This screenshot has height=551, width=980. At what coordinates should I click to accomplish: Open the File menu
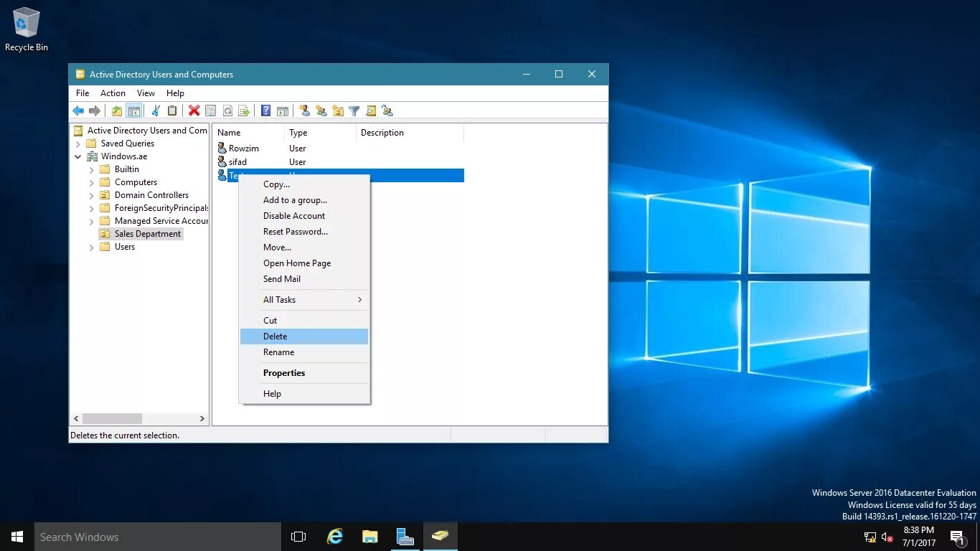[x=83, y=93]
